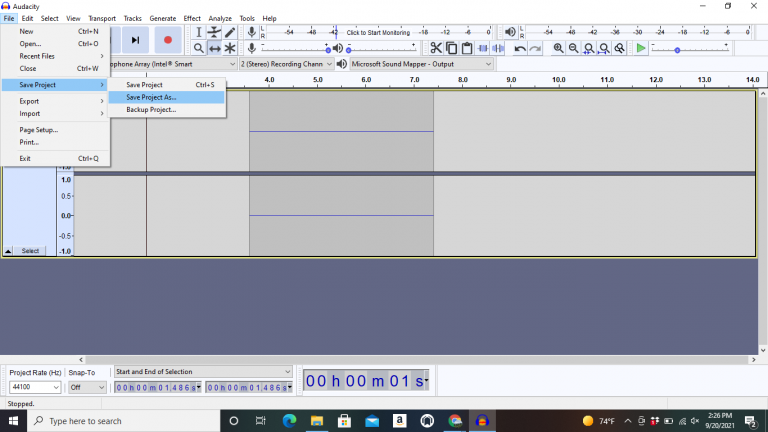The width and height of the screenshot is (768, 432).
Task: Open Start and End of Selection dropdown
Action: click(x=203, y=372)
